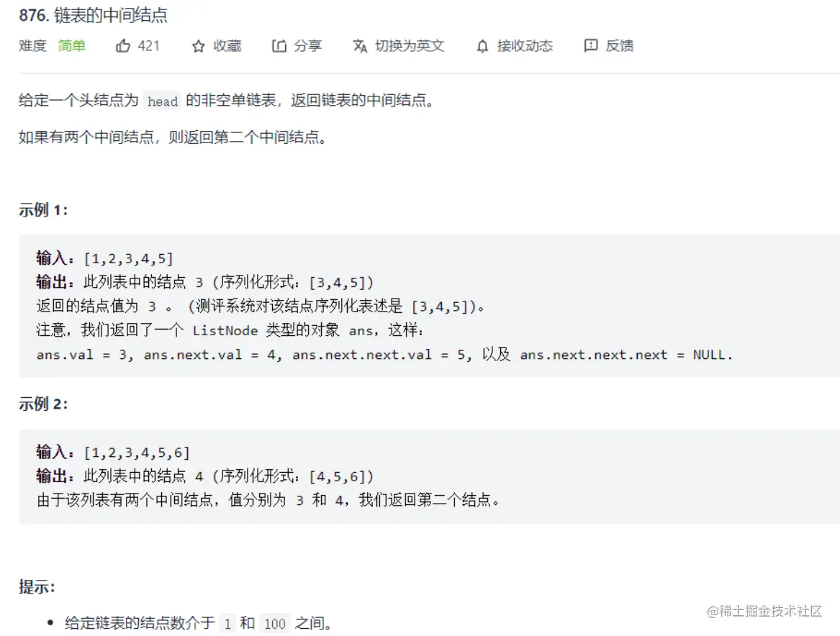Click the problem title 876. 链表的中间结点
The image size is (840, 636).
coord(94,15)
